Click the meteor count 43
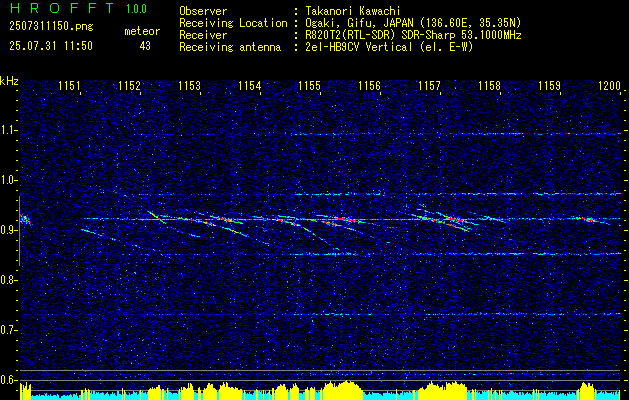This screenshot has height=400, width=629. click(x=145, y=46)
